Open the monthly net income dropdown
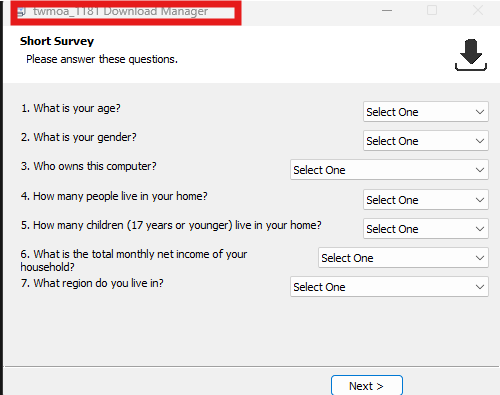Image resolution: width=500 pixels, height=395 pixels. (403, 258)
